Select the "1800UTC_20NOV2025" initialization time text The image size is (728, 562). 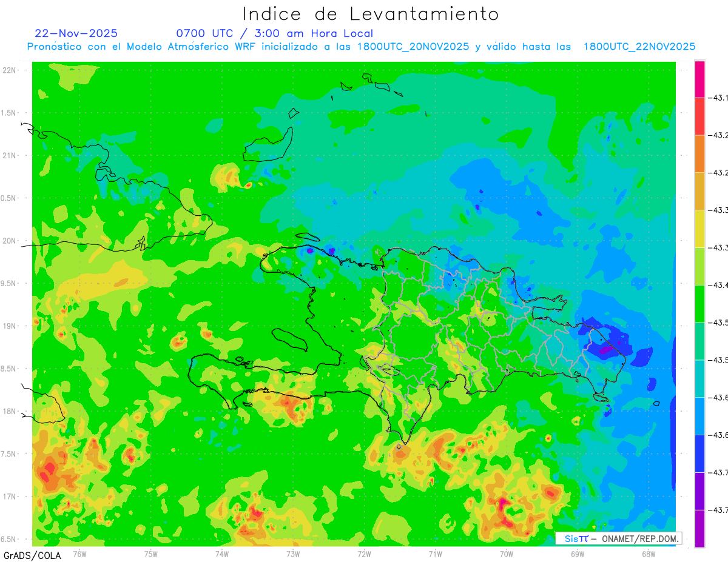click(413, 47)
